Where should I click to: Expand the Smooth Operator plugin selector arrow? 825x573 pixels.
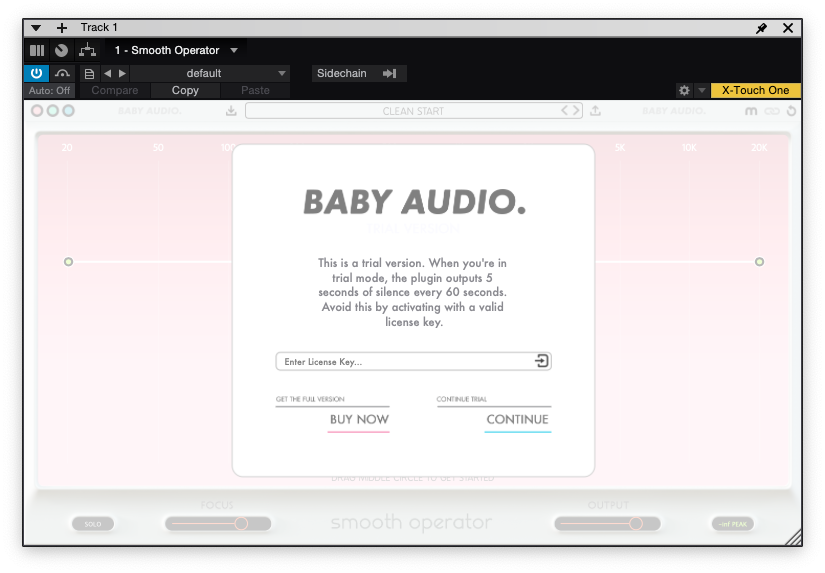pos(234,51)
